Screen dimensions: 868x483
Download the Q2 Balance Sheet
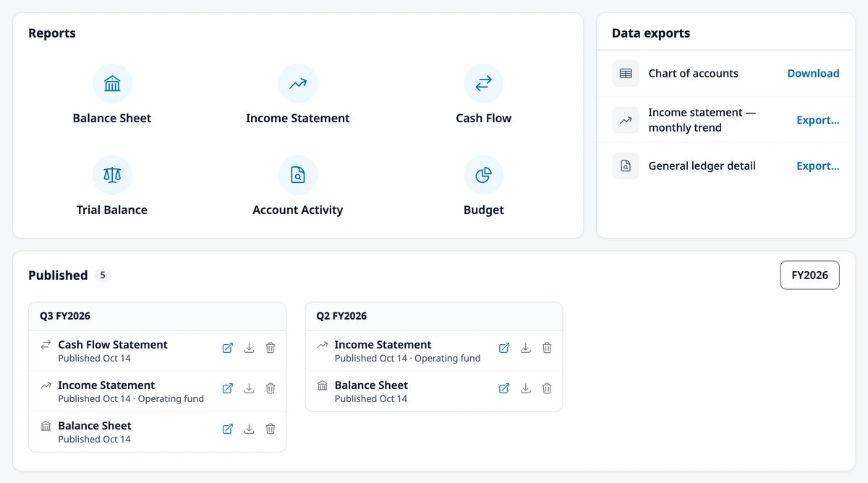[526, 388]
